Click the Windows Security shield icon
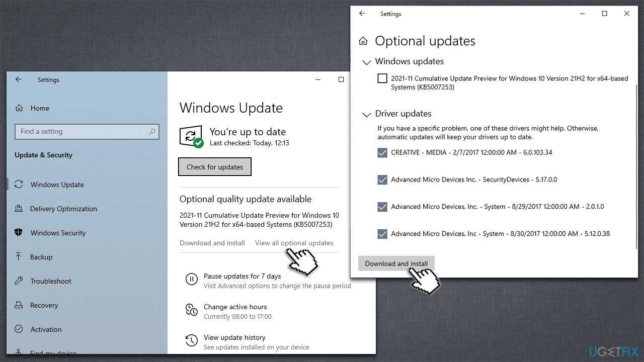Image resolution: width=644 pixels, height=362 pixels. [19, 233]
